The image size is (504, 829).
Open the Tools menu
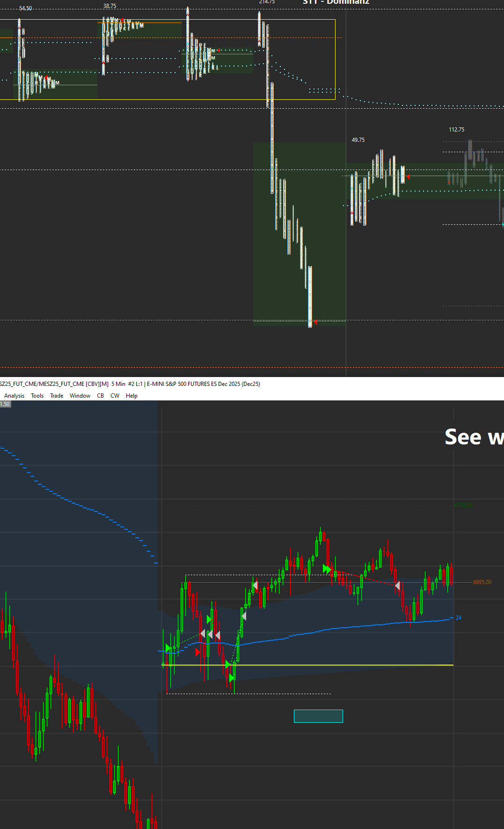(37, 396)
